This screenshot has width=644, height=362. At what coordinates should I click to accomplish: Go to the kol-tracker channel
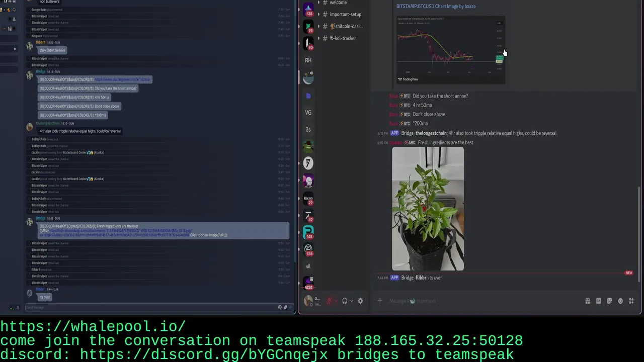(342, 38)
